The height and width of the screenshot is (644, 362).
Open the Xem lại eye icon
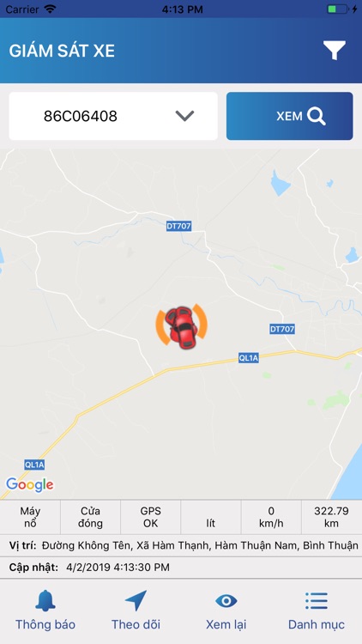click(226, 601)
